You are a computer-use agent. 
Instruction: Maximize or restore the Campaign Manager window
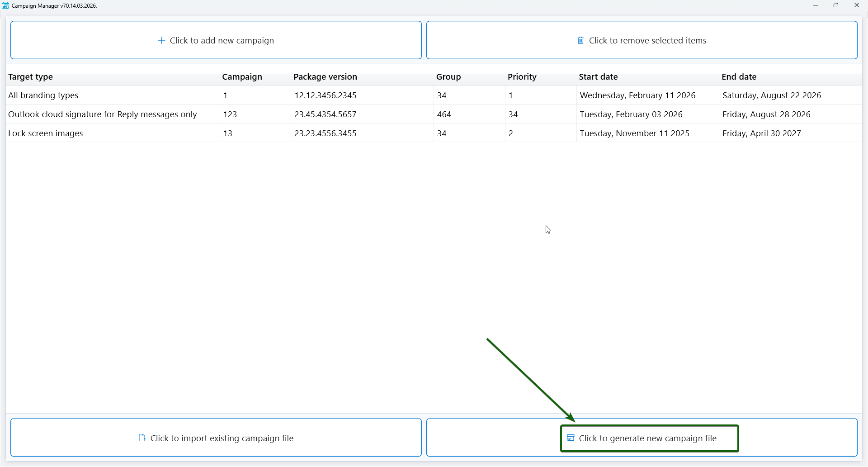(x=836, y=5)
